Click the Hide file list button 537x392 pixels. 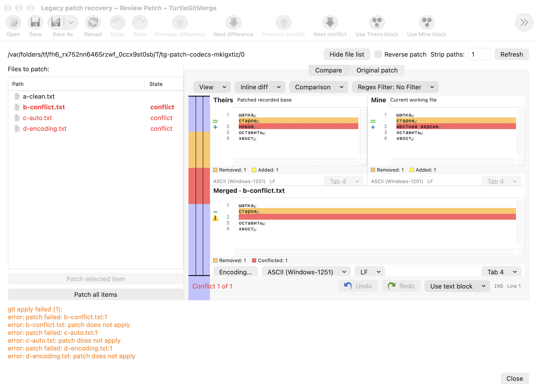(x=347, y=54)
